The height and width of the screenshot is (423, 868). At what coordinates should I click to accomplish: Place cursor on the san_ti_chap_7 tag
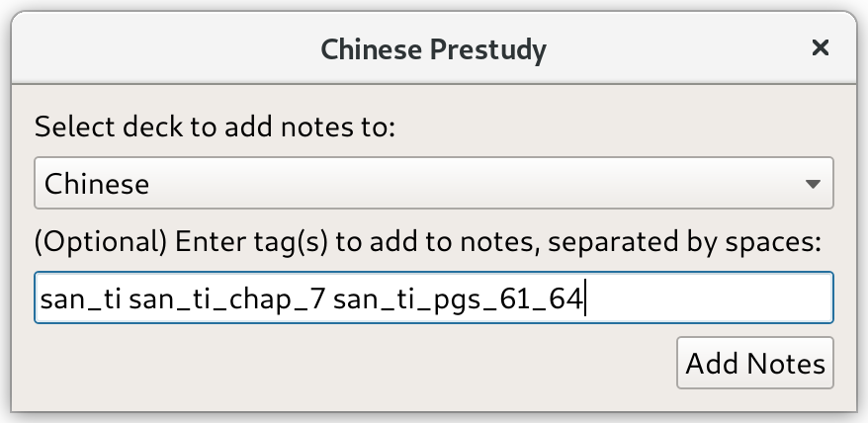pyautogui.click(x=226, y=299)
